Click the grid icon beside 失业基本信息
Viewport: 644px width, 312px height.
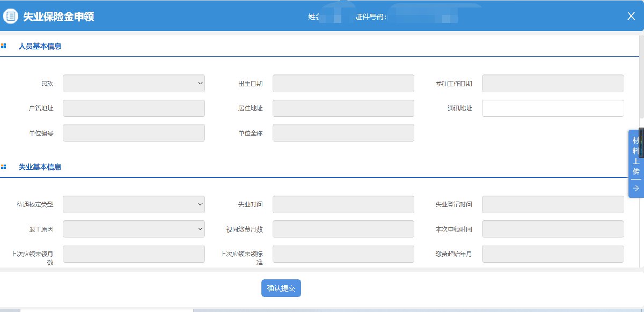click(4, 167)
